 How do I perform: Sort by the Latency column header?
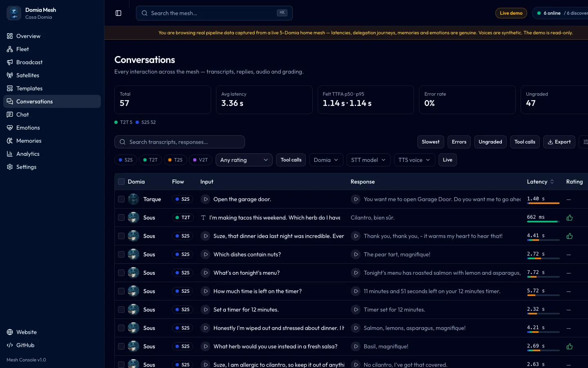point(540,182)
